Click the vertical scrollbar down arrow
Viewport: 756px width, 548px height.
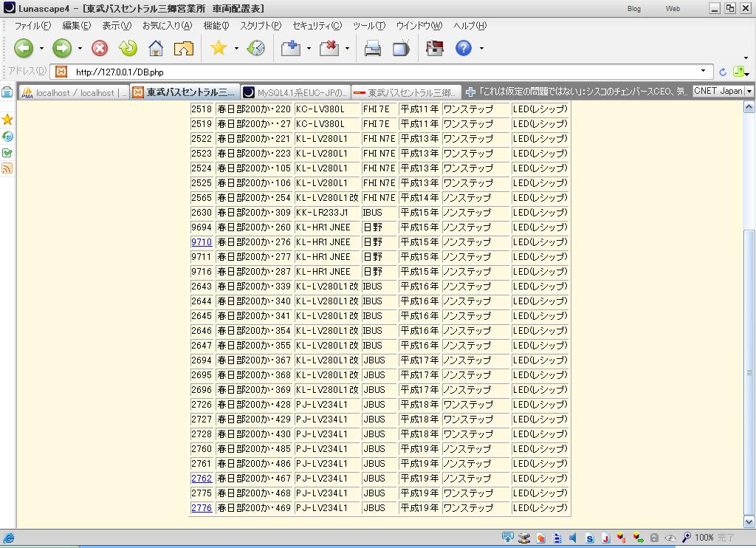click(749, 521)
